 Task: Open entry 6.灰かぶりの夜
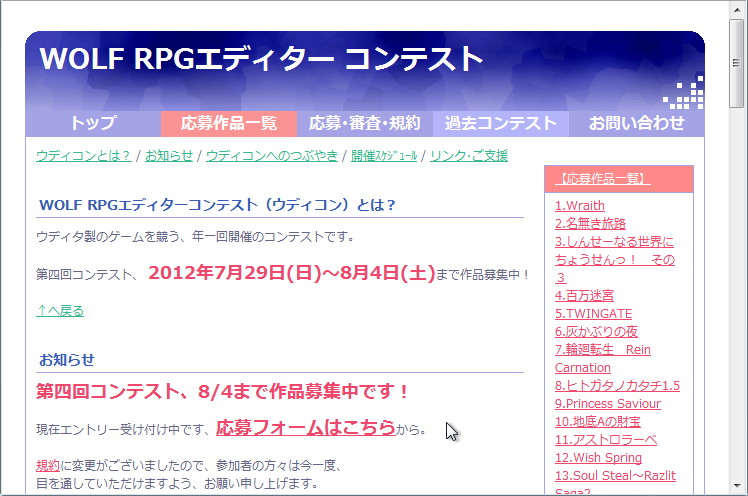click(596, 331)
